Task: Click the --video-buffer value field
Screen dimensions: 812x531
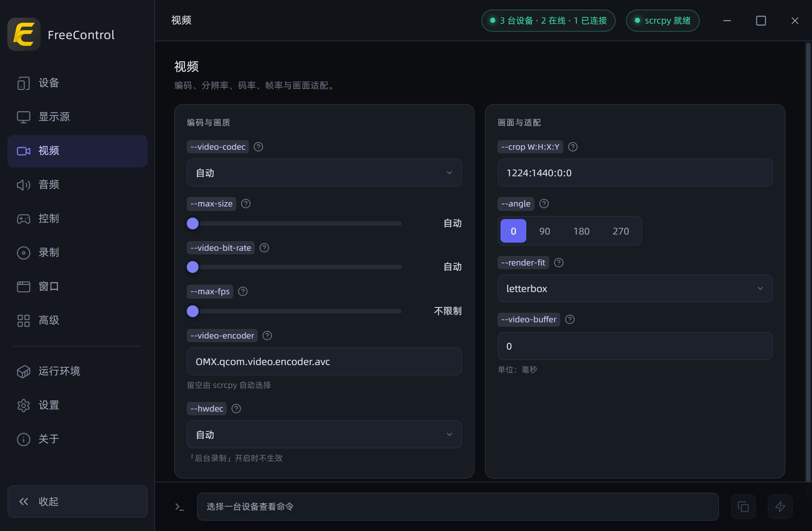Action: point(635,346)
